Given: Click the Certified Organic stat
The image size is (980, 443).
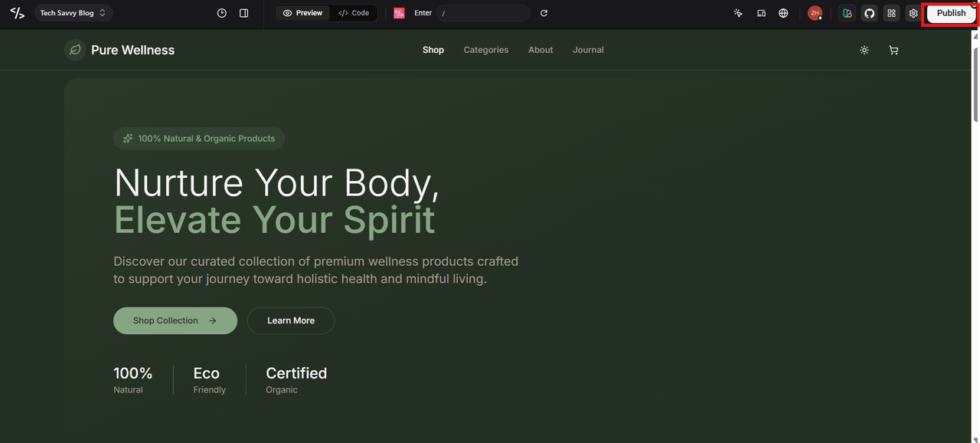Looking at the screenshot, I should [296, 380].
